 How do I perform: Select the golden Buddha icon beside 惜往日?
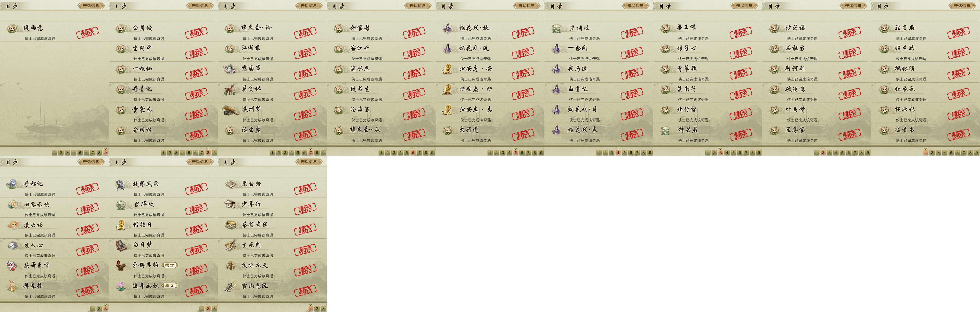[121, 225]
